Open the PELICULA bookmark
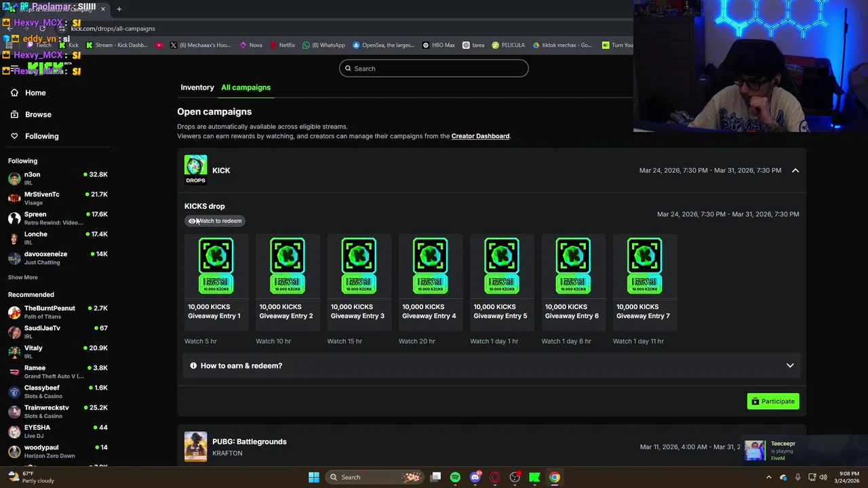Screen dimensions: 868x488 tap(509, 45)
